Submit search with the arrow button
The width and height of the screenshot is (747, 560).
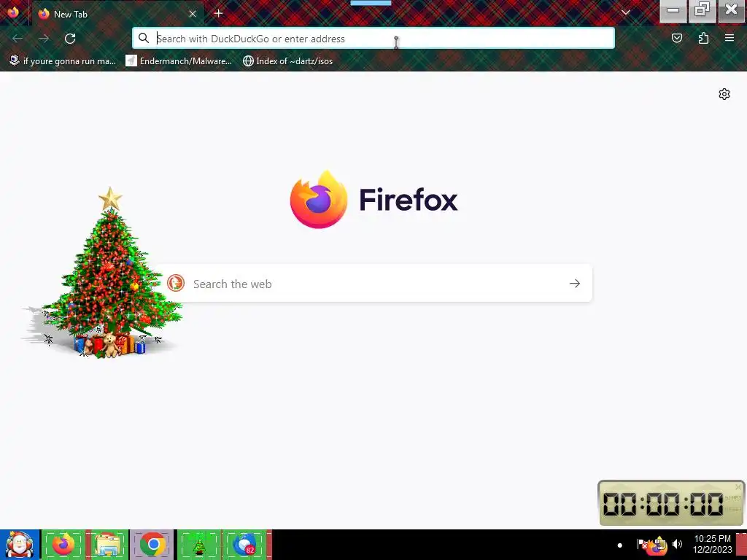575,284
